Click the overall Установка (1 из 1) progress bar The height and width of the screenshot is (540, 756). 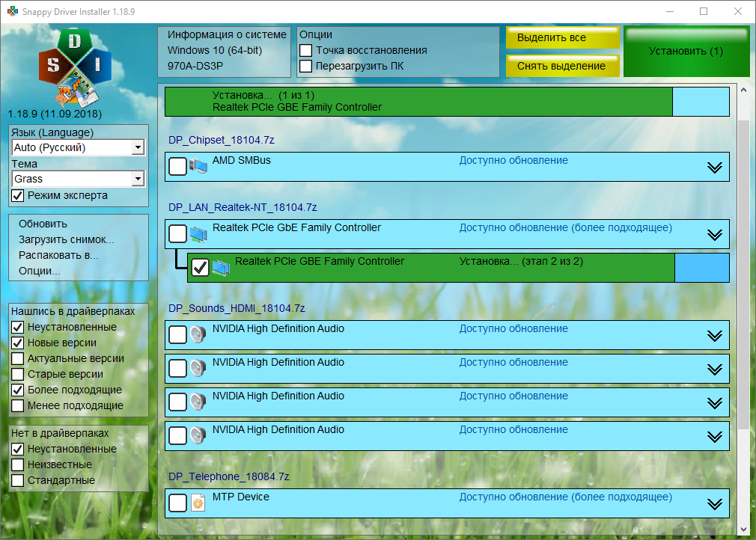447,102
